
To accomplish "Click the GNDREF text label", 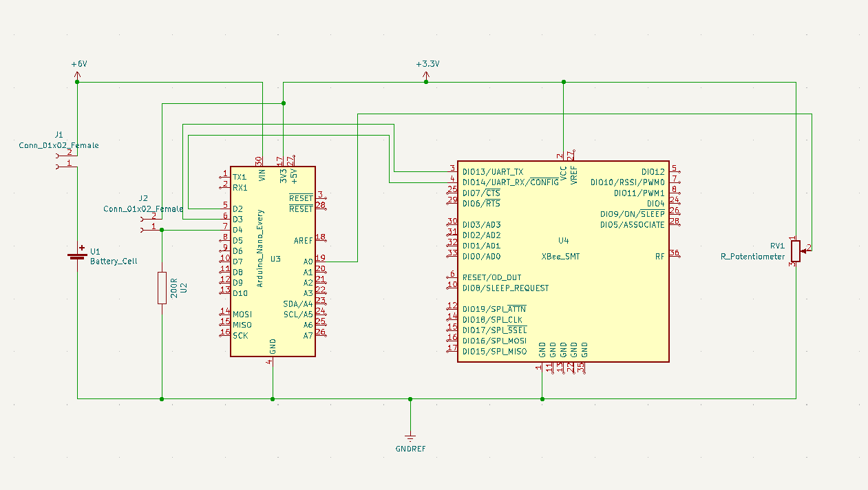I will 410,449.
